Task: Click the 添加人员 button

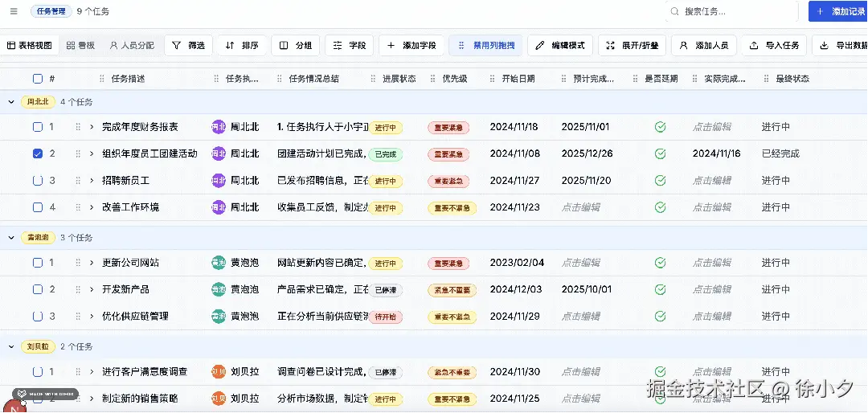Action: click(703, 45)
